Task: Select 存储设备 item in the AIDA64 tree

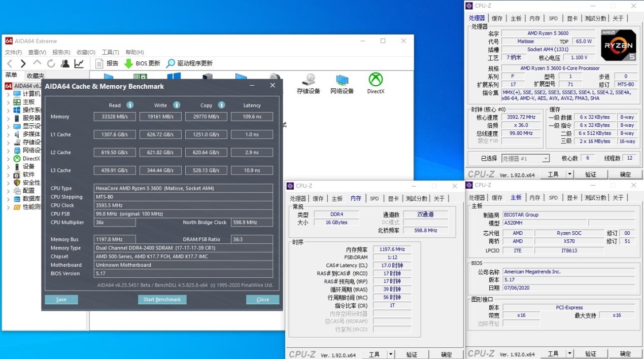Action: pyautogui.click(x=27, y=142)
